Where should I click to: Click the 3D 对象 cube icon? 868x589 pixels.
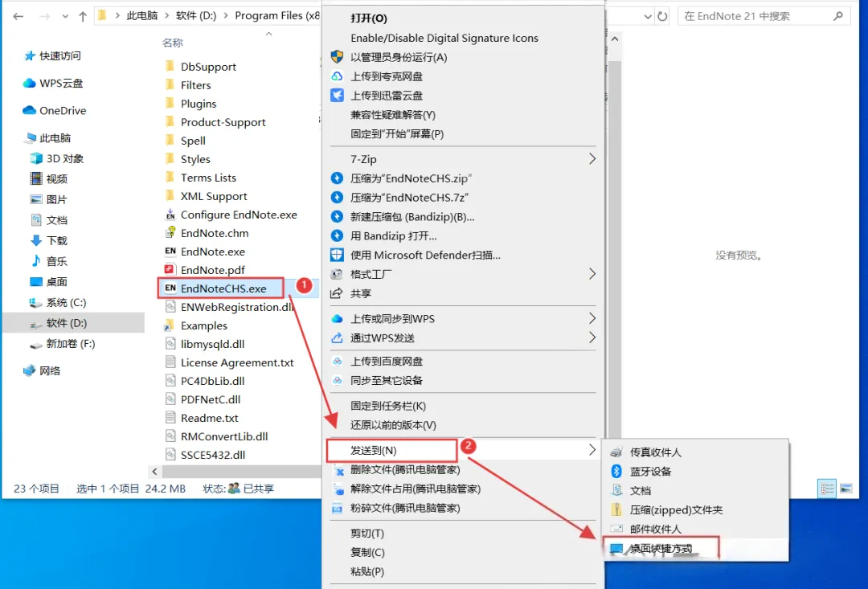point(36,158)
